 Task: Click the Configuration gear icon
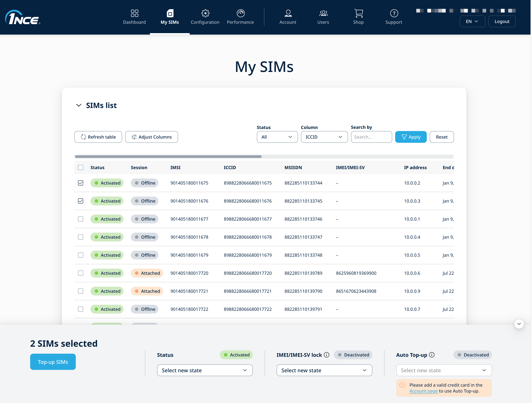205,13
